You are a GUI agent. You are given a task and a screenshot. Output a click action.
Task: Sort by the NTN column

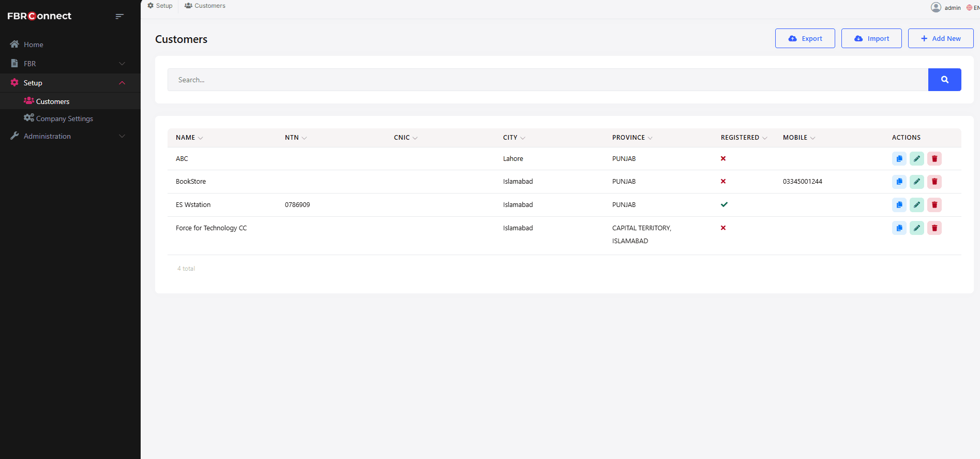click(296, 138)
